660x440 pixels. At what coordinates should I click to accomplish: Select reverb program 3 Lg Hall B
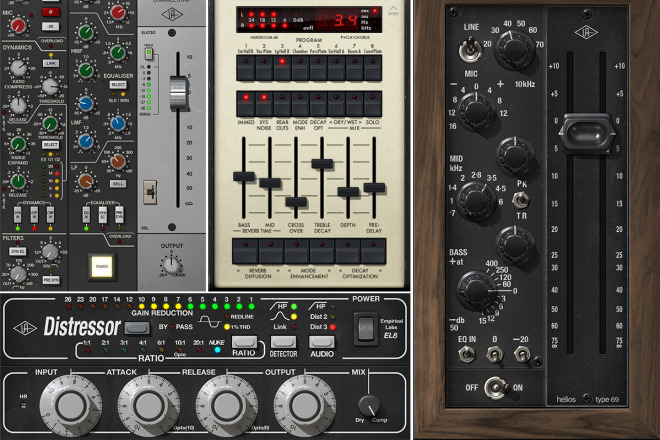pyautogui.click(x=282, y=68)
